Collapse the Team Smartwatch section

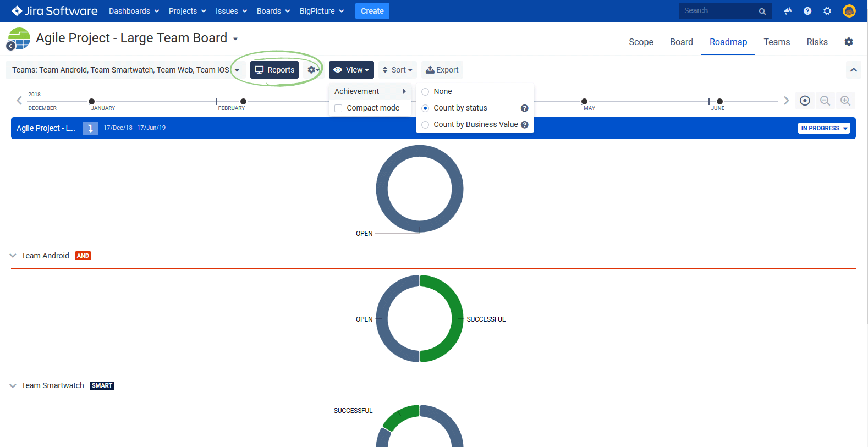(x=13, y=386)
